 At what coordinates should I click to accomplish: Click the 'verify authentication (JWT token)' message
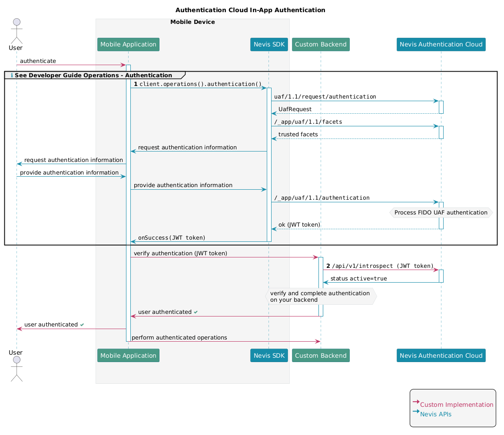[180, 254]
